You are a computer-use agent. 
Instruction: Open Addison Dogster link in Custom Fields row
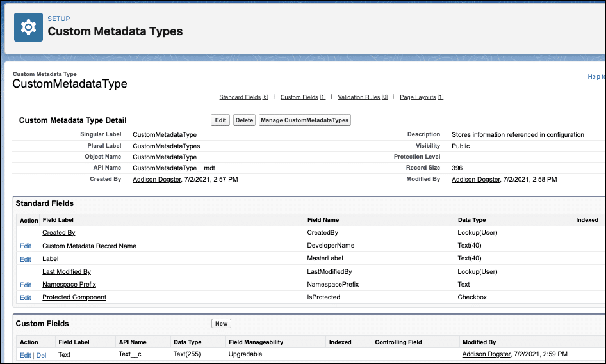click(486, 354)
